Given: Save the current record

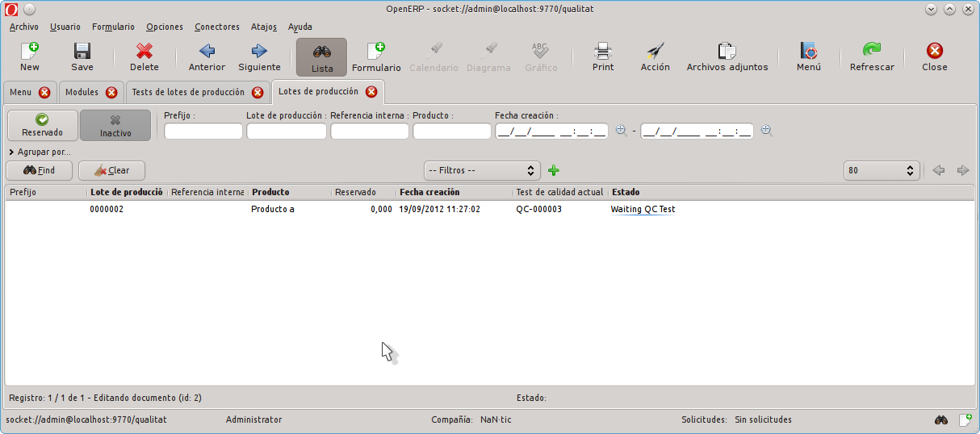Looking at the screenshot, I should pyautogui.click(x=82, y=57).
